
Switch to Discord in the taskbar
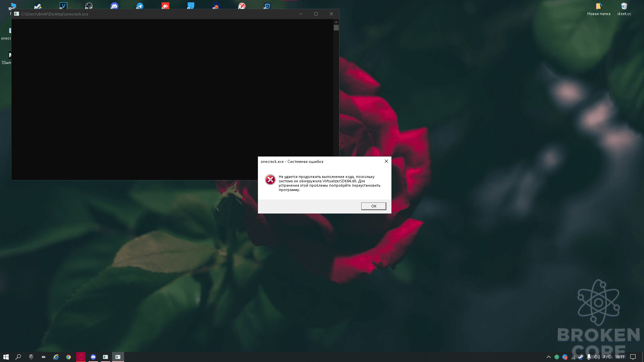click(x=93, y=357)
